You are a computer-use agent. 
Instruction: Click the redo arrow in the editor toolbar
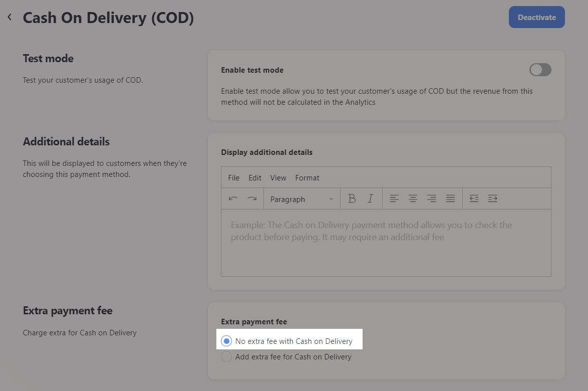point(252,199)
